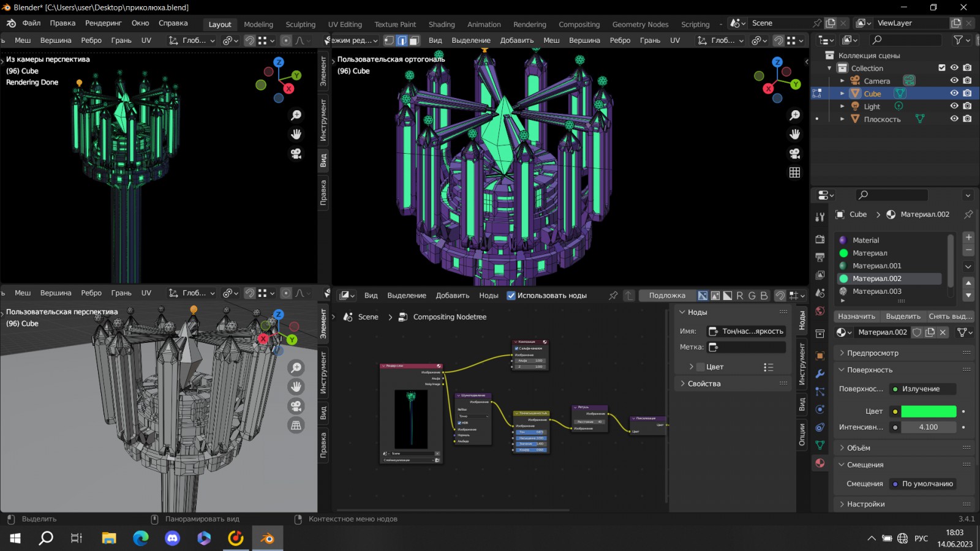Image resolution: width=980 pixels, height=551 pixels.
Task: Expand the Volume panel section
Action: (x=858, y=448)
